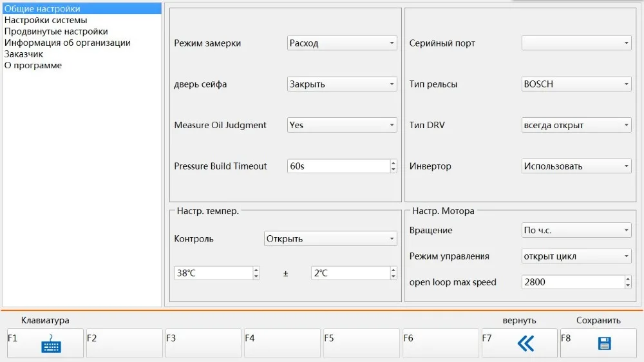
Task: Click the 'Pressure Build Timeout' label
Action: 220,166
